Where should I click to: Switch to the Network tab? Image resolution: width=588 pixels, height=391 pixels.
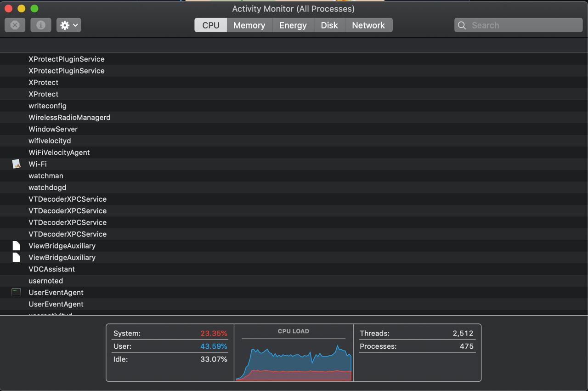coord(368,25)
